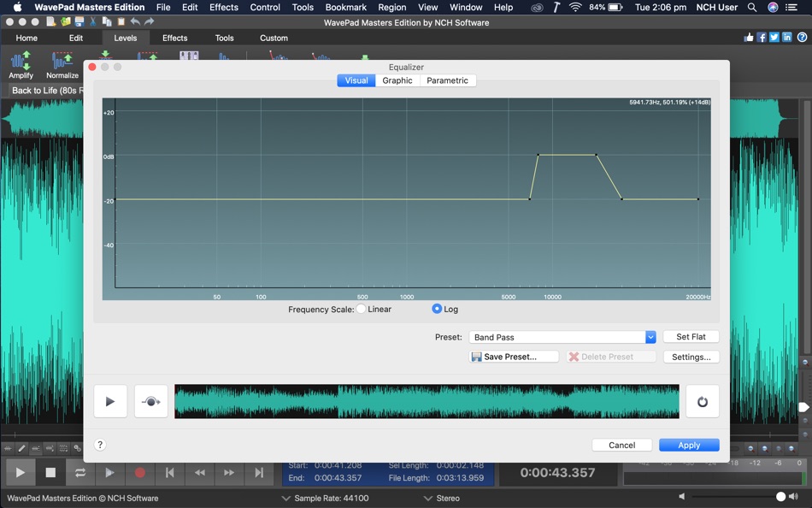The image size is (812, 508).
Task: Open the Custom ribbon tab
Action: point(274,38)
